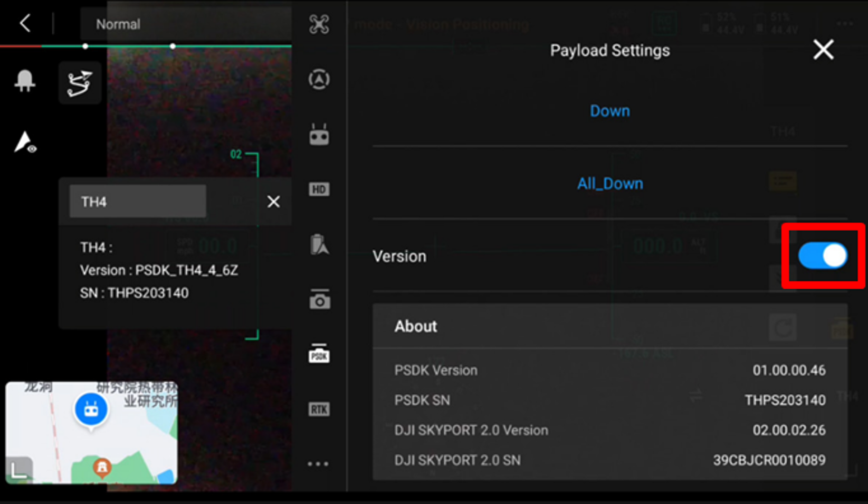The height and width of the screenshot is (504, 868).
Task: Click the SN : THPS203140 widget line
Action: [x=134, y=293]
